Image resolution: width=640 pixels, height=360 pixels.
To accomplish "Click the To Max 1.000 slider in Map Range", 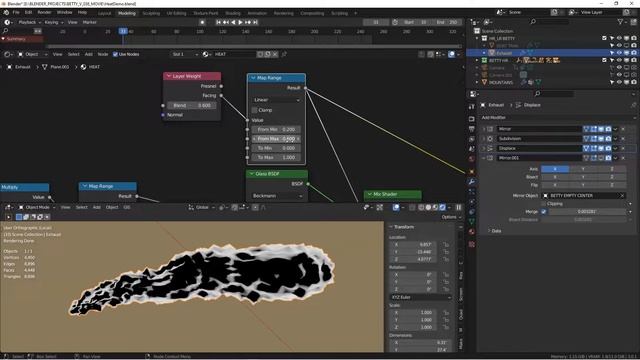I will click(276, 158).
